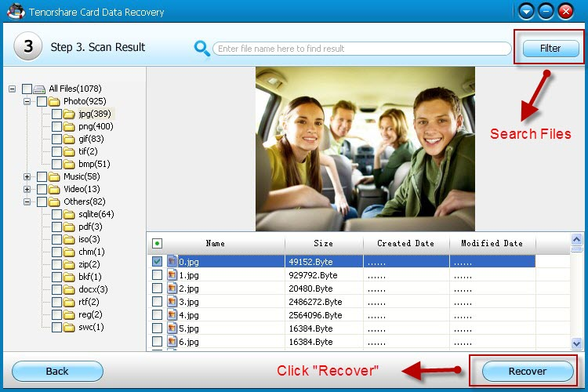
Task: Click the 1.jpg file icon
Action: tap(172, 275)
